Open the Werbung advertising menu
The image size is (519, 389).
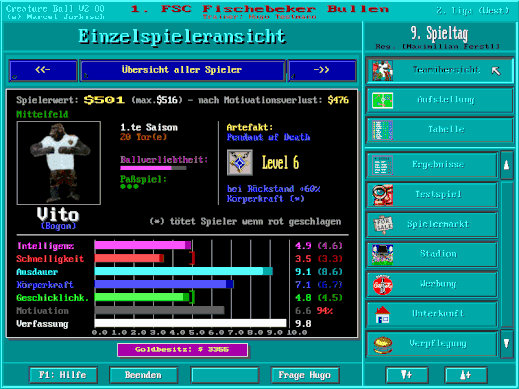click(432, 284)
